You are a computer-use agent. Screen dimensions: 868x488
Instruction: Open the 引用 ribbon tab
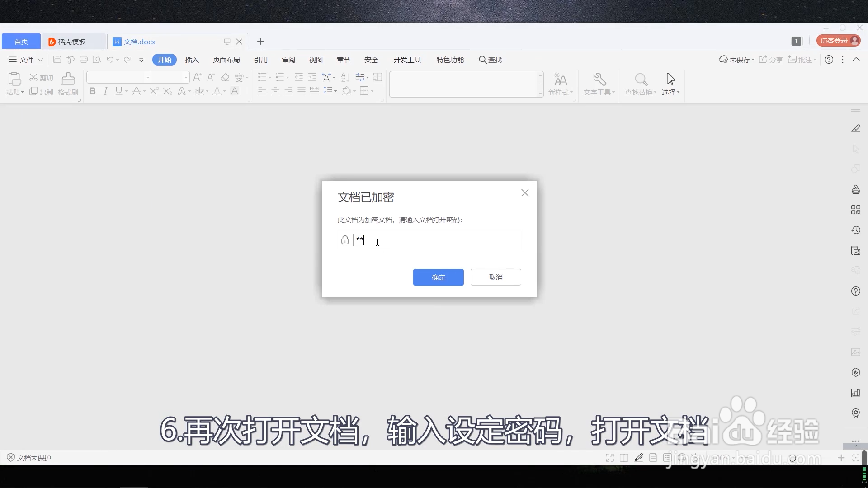(260, 60)
